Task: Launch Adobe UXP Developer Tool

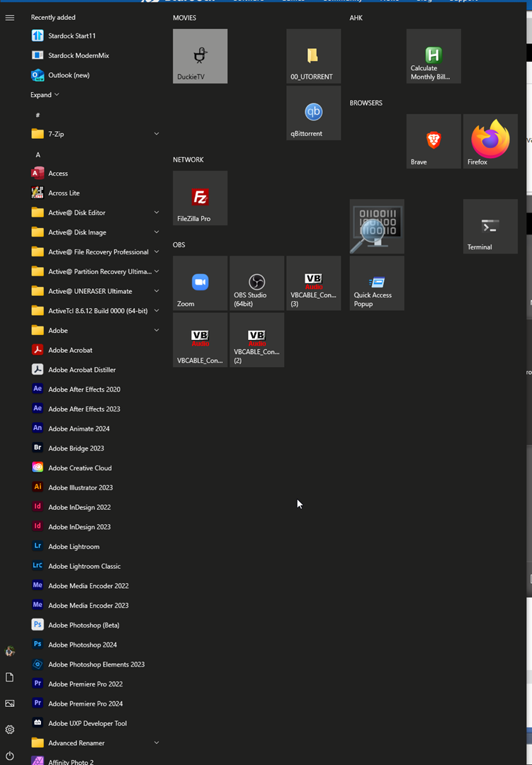Action: tap(96, 723)
